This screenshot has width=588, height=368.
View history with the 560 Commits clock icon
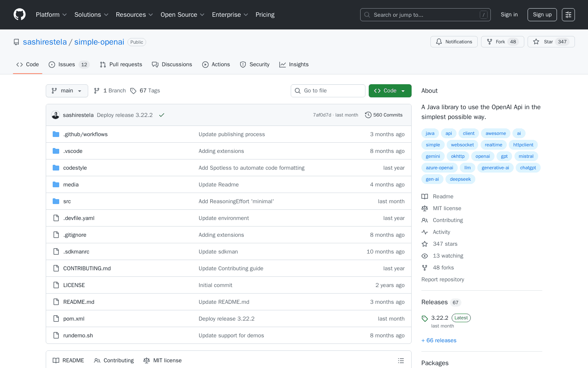point(368,115)
